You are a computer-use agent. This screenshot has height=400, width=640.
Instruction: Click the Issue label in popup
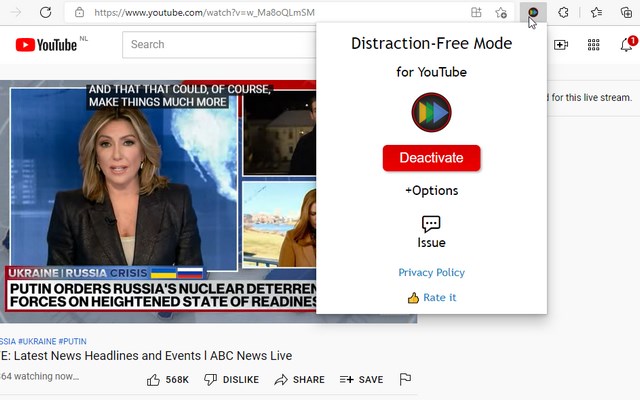431,242
